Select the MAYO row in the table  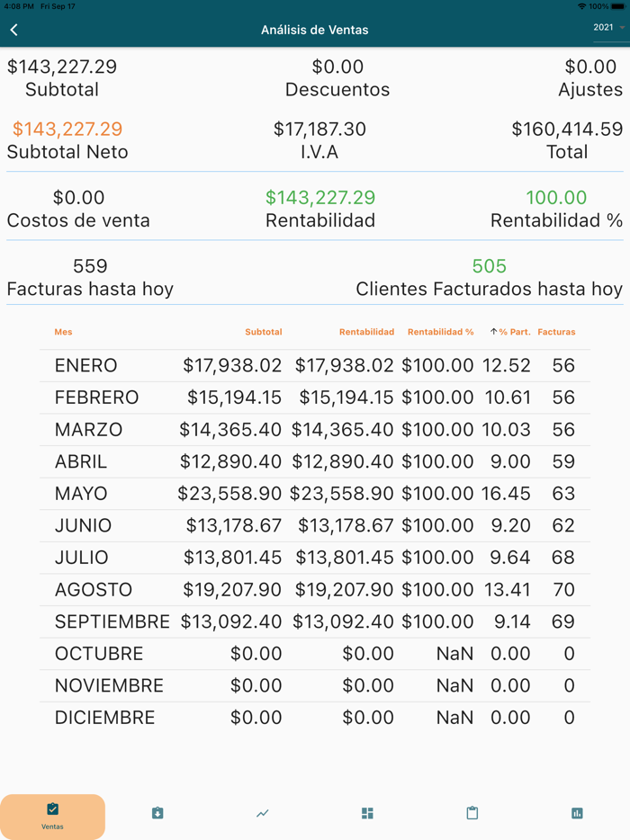coord(315,493)
